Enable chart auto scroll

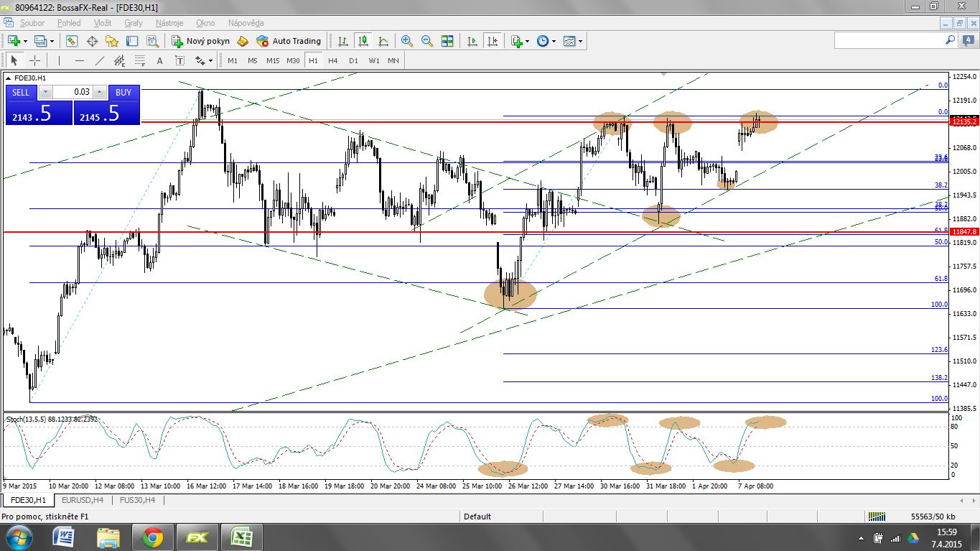coord(472,41)
